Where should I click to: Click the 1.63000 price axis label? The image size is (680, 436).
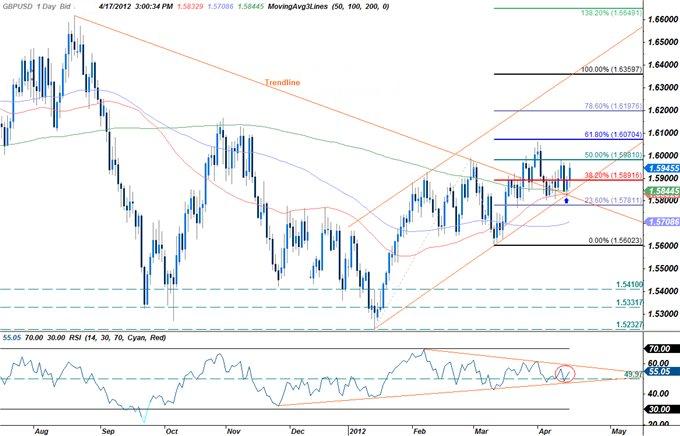click(x=663, y=88)
